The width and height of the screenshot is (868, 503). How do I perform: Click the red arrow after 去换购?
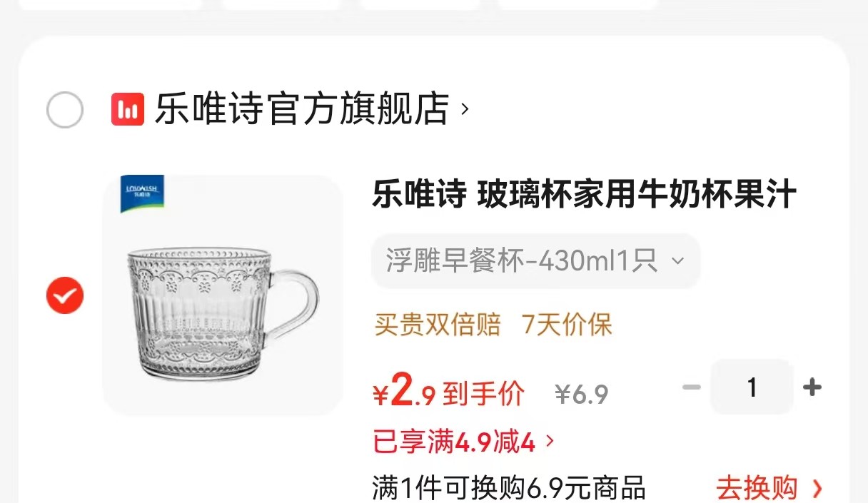[817, 489]
